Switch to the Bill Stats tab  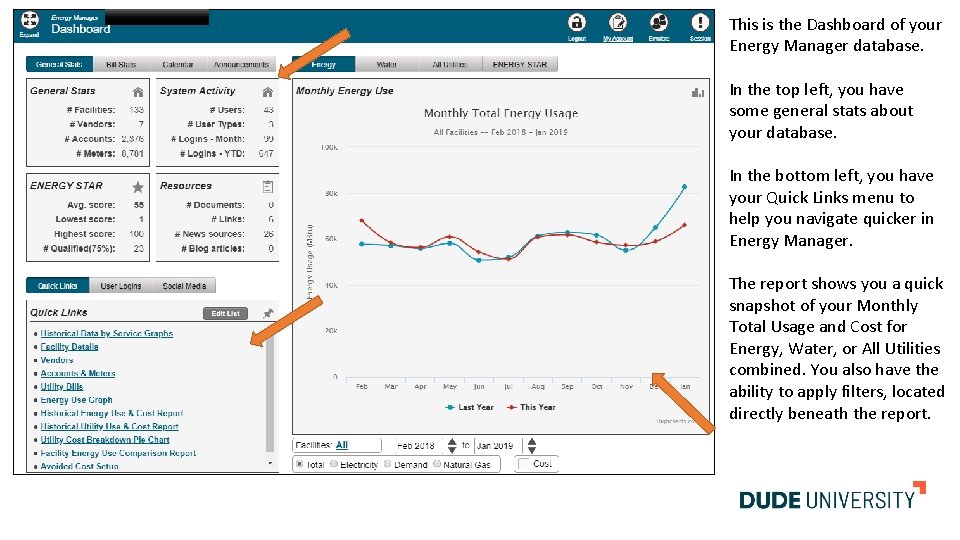(x=121, y=64)
